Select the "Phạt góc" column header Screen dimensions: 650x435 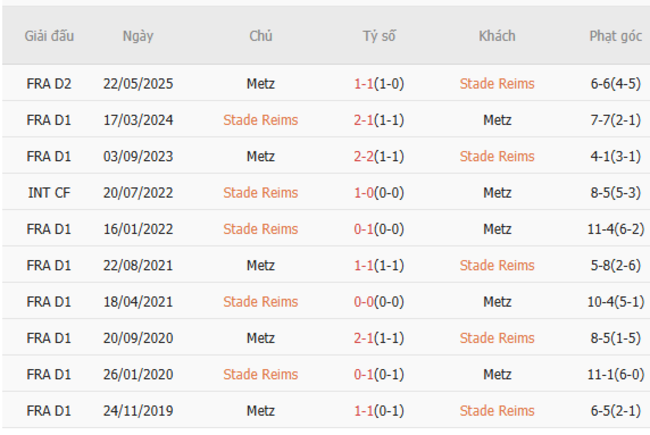(x=615, y=36)
